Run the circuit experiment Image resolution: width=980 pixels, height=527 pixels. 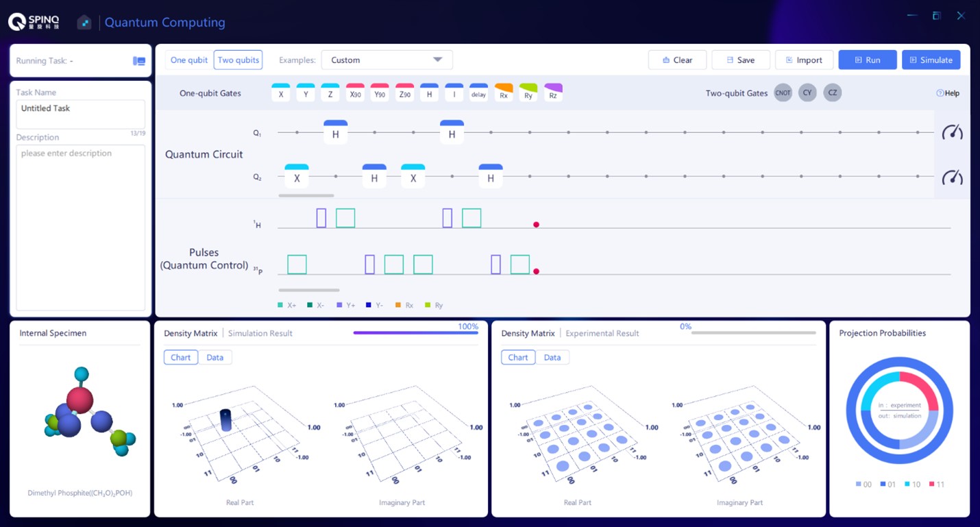(868, 60)
